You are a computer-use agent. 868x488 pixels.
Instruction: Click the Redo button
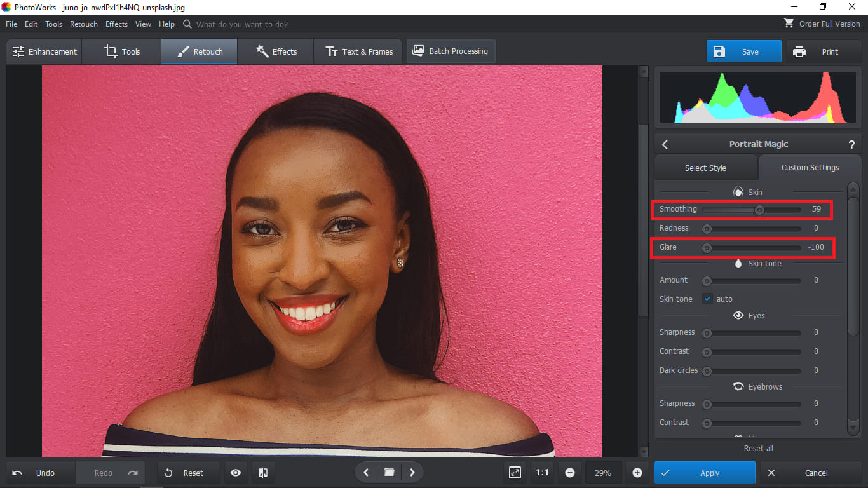click(111, 473)
